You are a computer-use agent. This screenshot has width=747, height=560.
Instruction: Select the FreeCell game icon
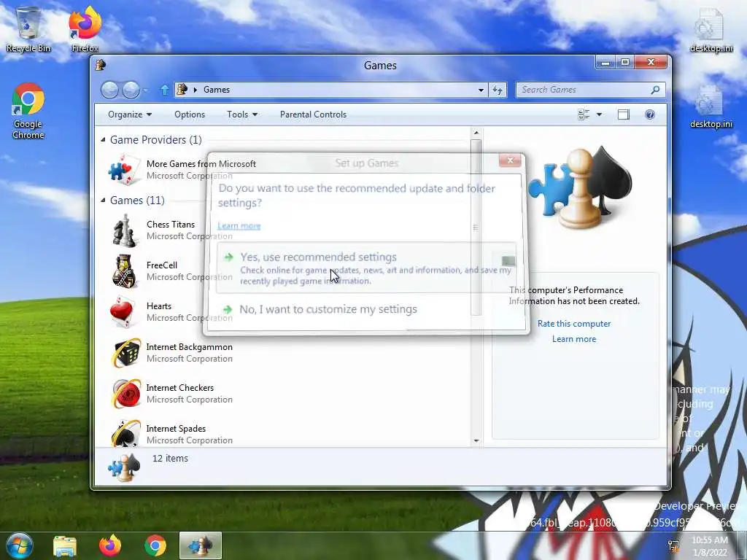[x=124, y=271]
